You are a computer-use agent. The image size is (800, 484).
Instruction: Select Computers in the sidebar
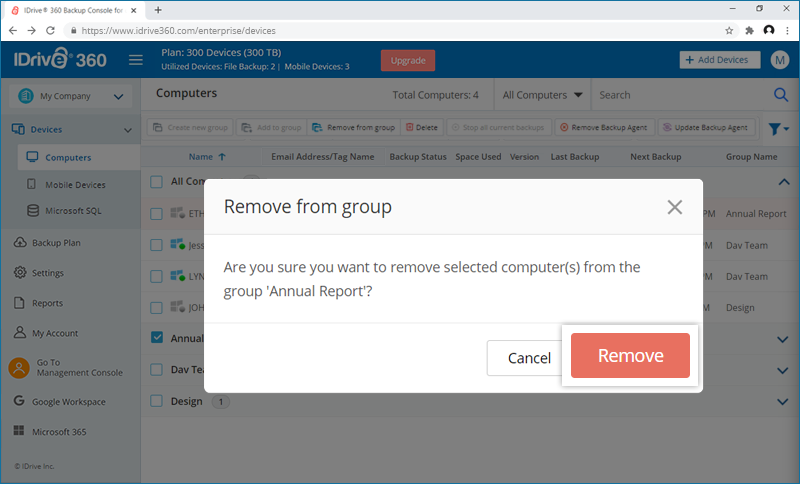[x=79, y=157]
